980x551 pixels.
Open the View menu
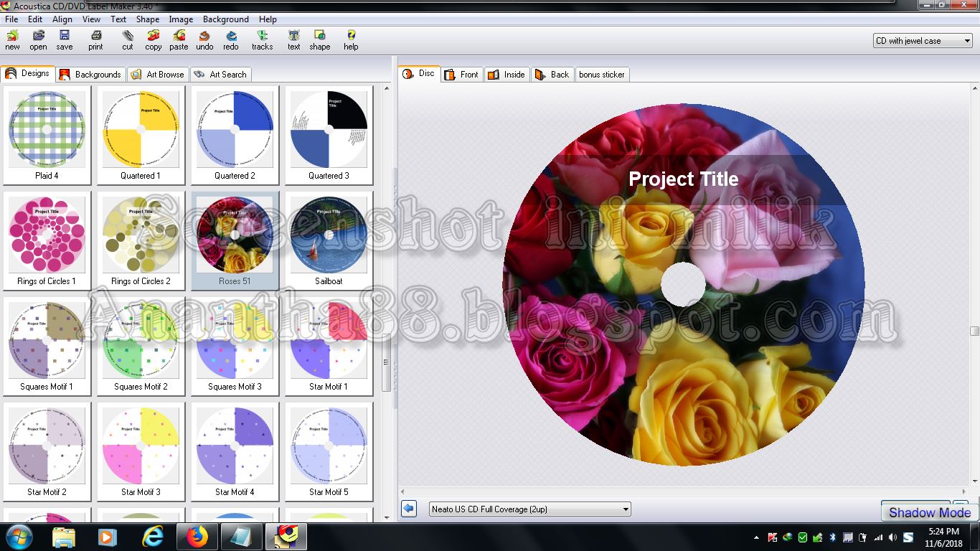(92, 19)
